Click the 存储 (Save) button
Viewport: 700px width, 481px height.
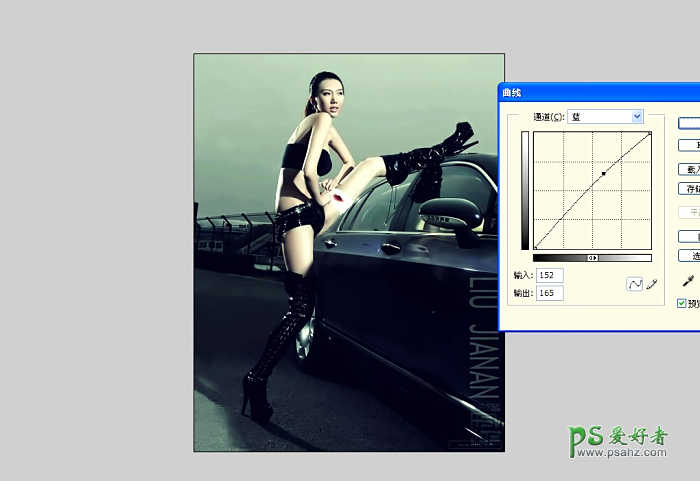point(689,188)
